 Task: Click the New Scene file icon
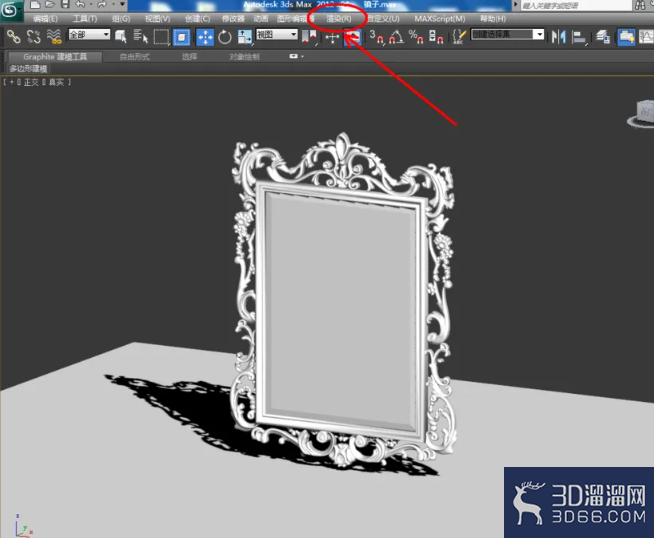pos(35,5)
